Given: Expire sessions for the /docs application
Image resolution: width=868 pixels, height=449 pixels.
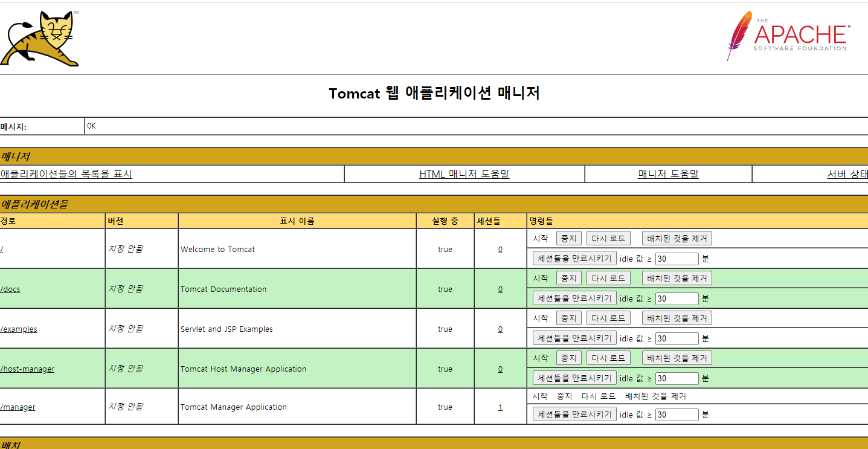Looking at the screenshot, I should pyautogui.click(x=574, y=298).
